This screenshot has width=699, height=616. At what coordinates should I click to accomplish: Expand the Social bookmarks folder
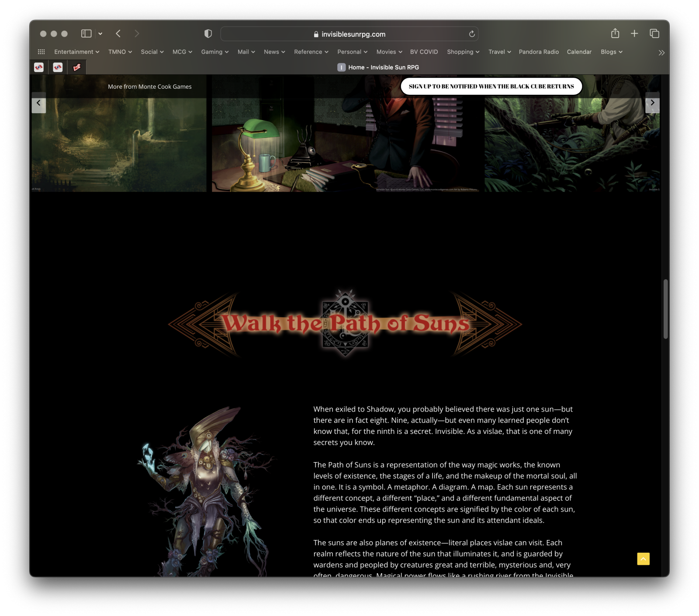click(152, 52)
